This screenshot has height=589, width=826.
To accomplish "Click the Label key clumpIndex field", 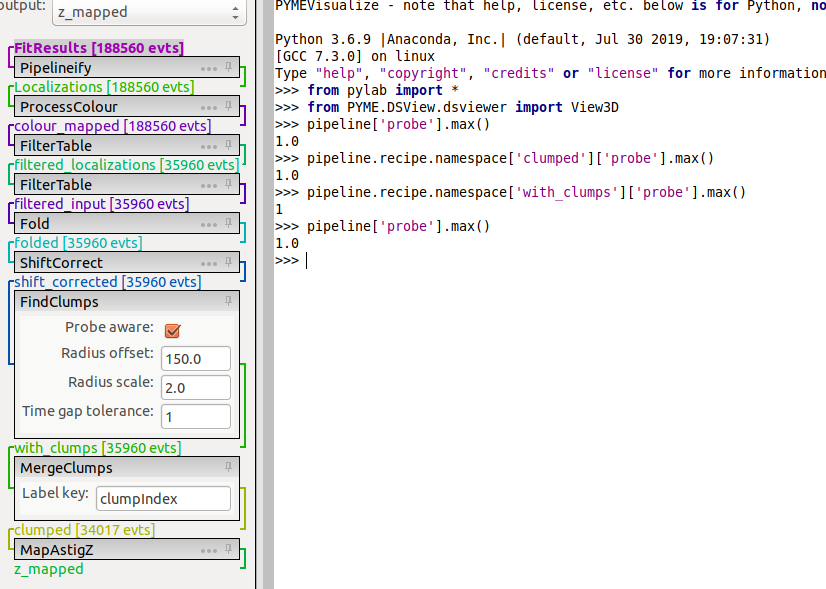I will click(x=163, y=498).
